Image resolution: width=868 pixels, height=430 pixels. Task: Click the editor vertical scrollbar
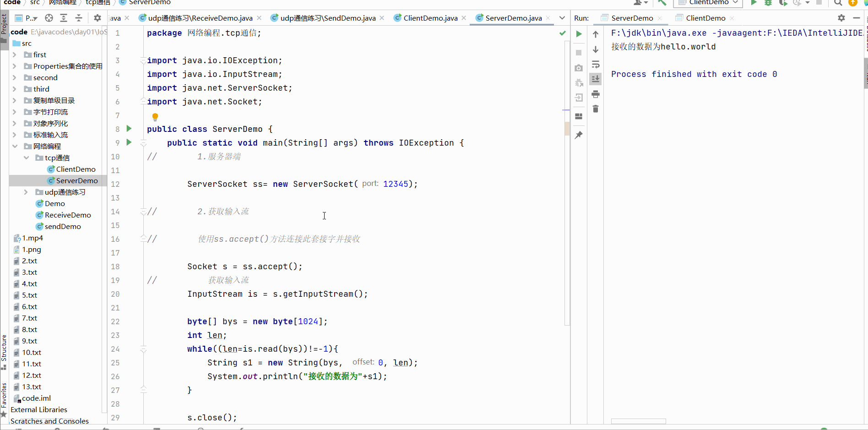pyautogui.click(x=567, y=183)
